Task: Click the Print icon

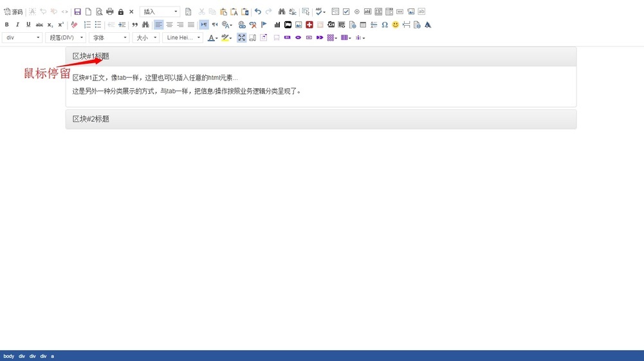Action: pos(109,12)
